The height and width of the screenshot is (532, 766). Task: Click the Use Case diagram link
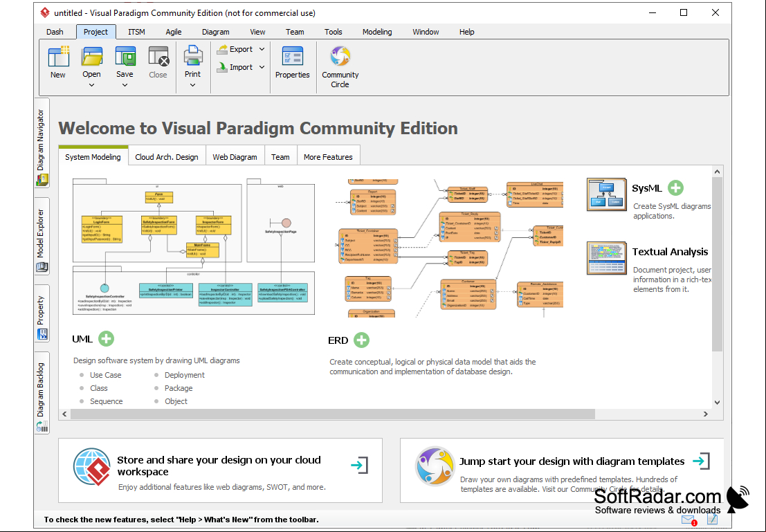click(105, 375)
